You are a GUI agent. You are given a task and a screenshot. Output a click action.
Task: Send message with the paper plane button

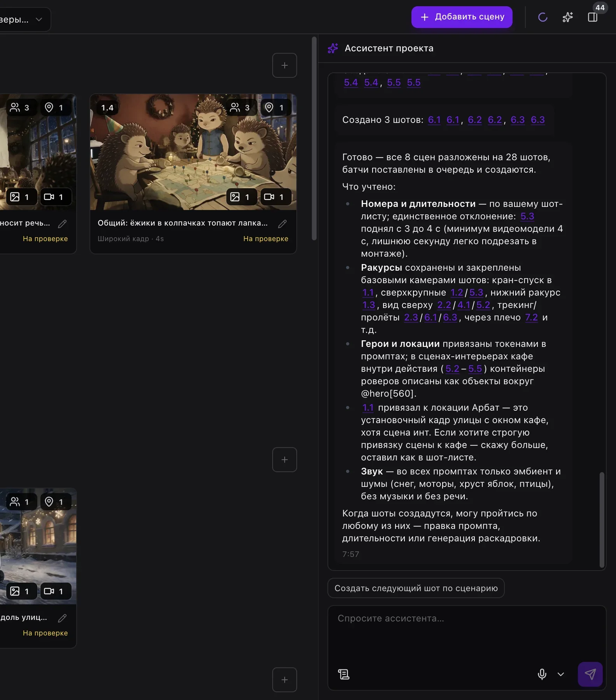(x=590, y=674)
